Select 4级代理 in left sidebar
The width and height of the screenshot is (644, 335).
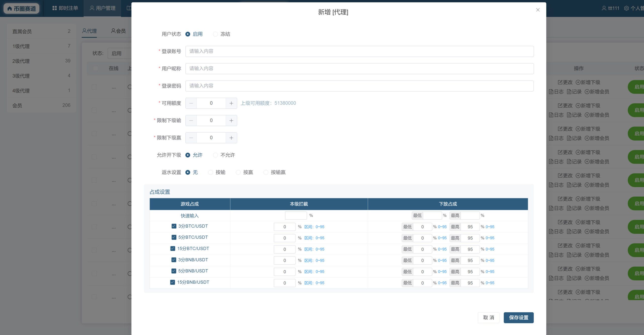(41, 91)
